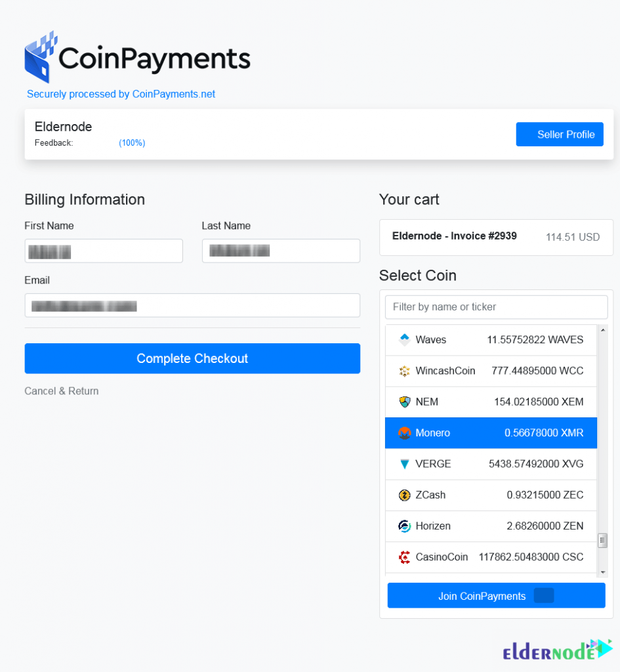The height and width of the screenshot is (672, 620).
Task: Open the Seller Profile
Action: (x=560, y=134)
